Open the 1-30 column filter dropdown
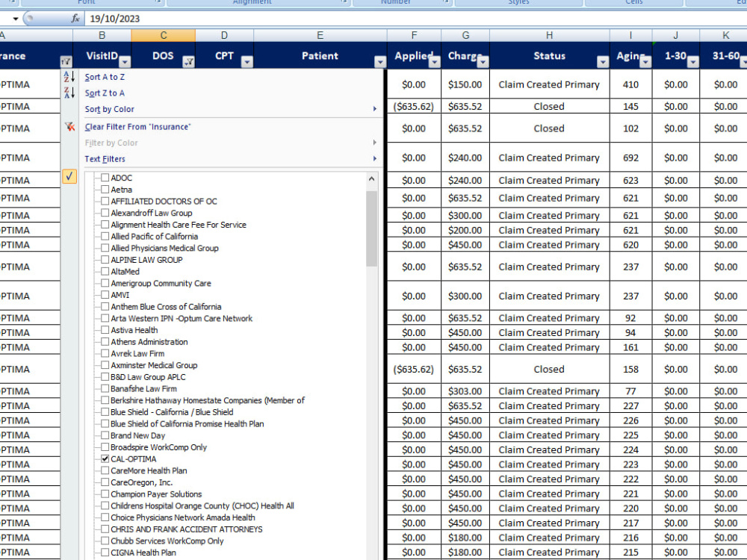Viewport: 747px width, 560px height. [x=693, y=61]
